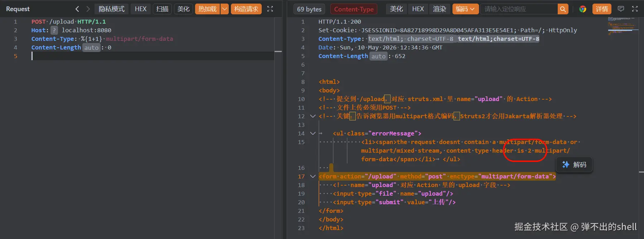Open the 热加载 dropdown arrow
Image resolution: width=644 pixels, height=239 pixels.
[224, 9]
